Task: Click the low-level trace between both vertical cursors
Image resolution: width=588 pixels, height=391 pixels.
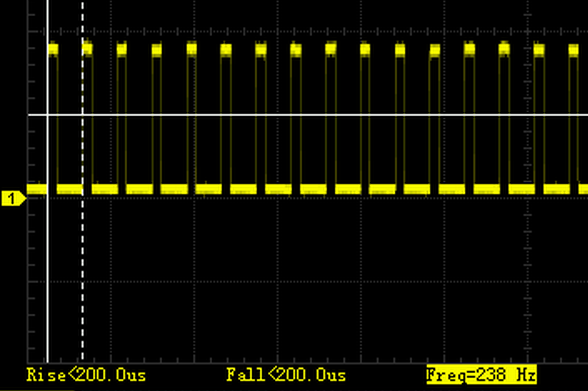Action: point(69,189)
